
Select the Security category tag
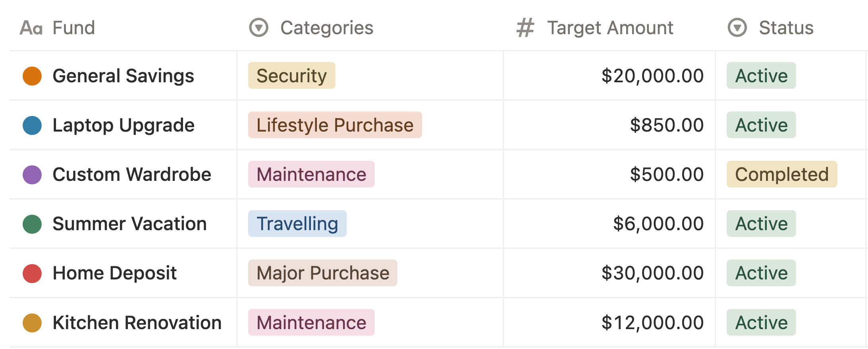[292, 76]
